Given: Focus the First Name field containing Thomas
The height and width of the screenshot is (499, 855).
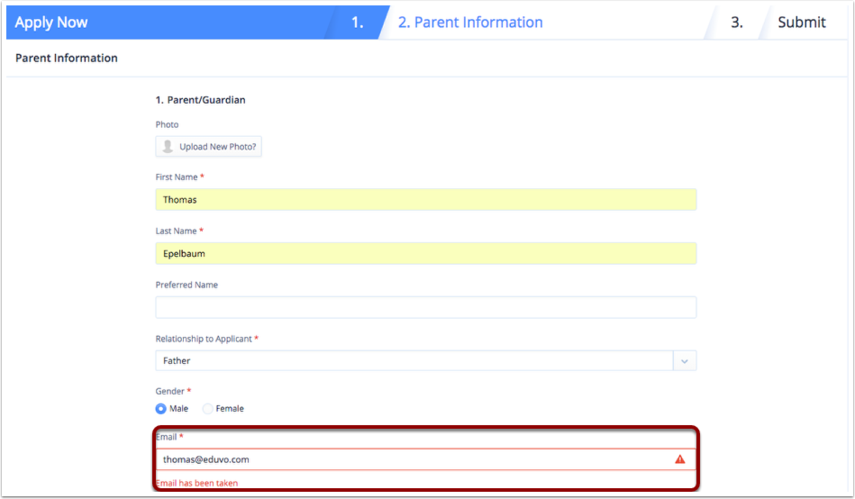Looking at the screenshot, I should tap(425, 200).
